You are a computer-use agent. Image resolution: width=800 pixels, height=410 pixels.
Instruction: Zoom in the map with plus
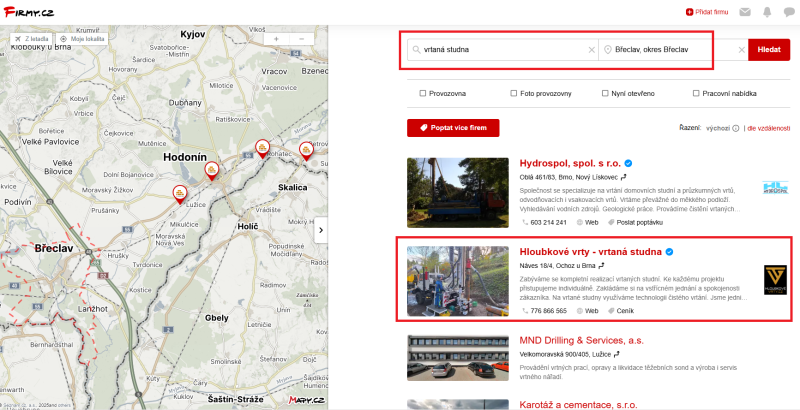click(276, 39)
